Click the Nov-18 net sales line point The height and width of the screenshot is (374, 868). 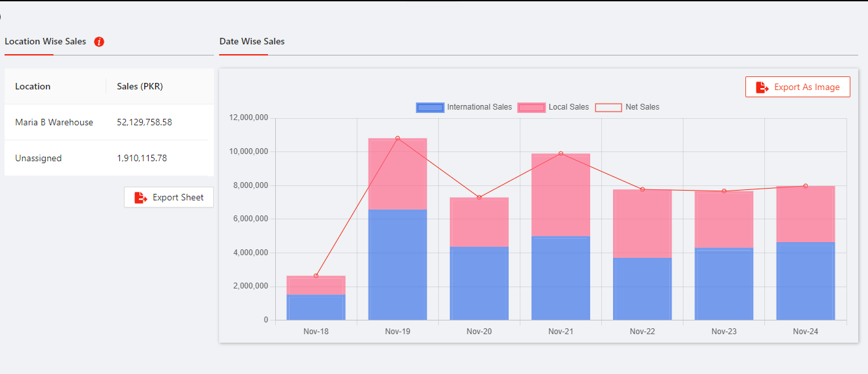(316, 276)
